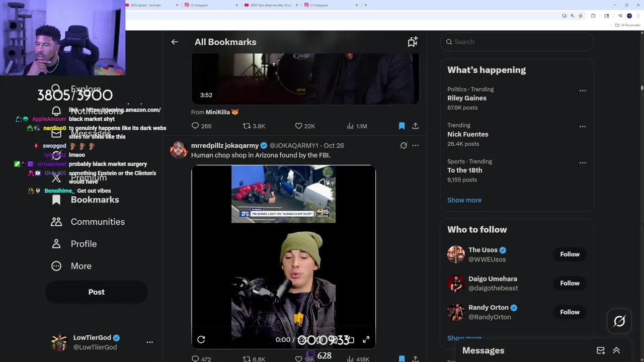Image resolution: width=644 pixels, height=362 pixels.
Task: View analytics of the 418K views post
Action: click(x=358, y=359)
